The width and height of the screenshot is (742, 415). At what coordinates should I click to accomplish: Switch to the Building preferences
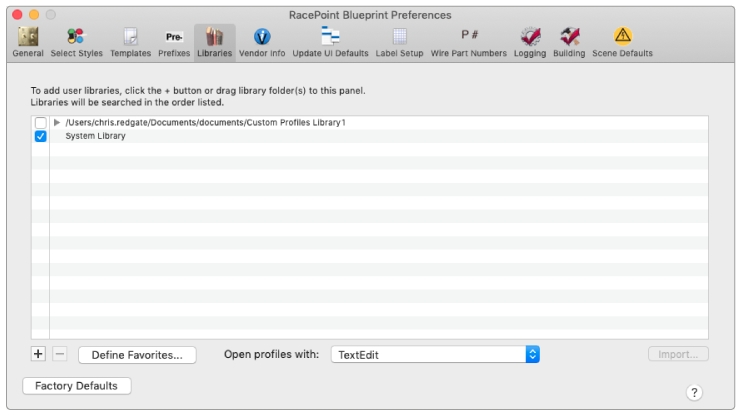tap(569, 43)
